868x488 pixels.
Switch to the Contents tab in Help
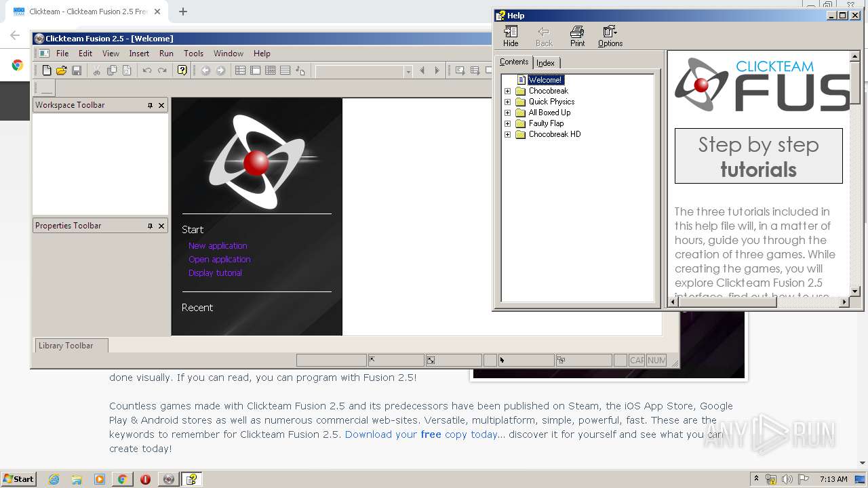514,62
